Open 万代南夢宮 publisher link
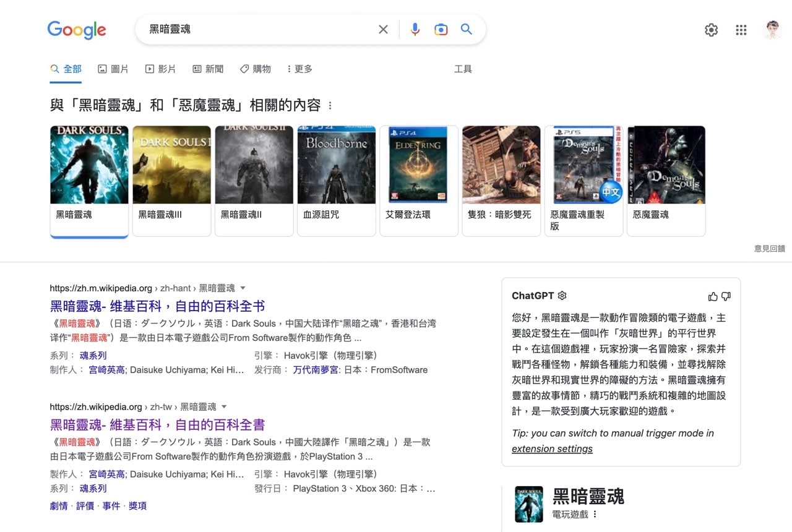This screenshot has width=792, height=532. point(316,370)
